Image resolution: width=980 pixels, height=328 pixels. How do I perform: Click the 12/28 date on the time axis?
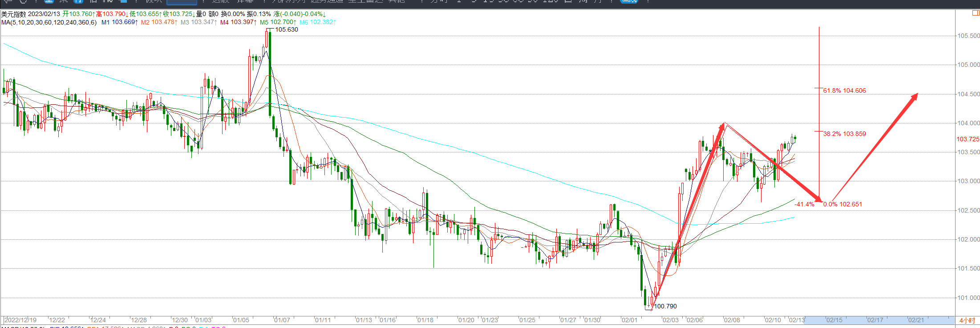(138, 320)
